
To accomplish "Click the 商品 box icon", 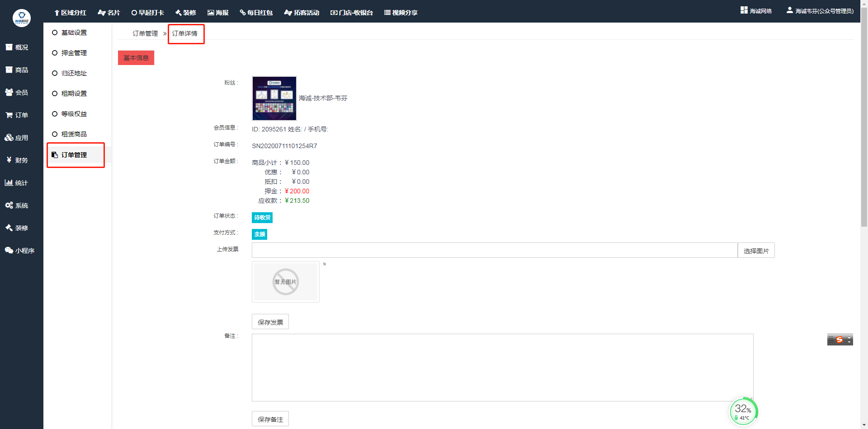I will click(9, 70).
